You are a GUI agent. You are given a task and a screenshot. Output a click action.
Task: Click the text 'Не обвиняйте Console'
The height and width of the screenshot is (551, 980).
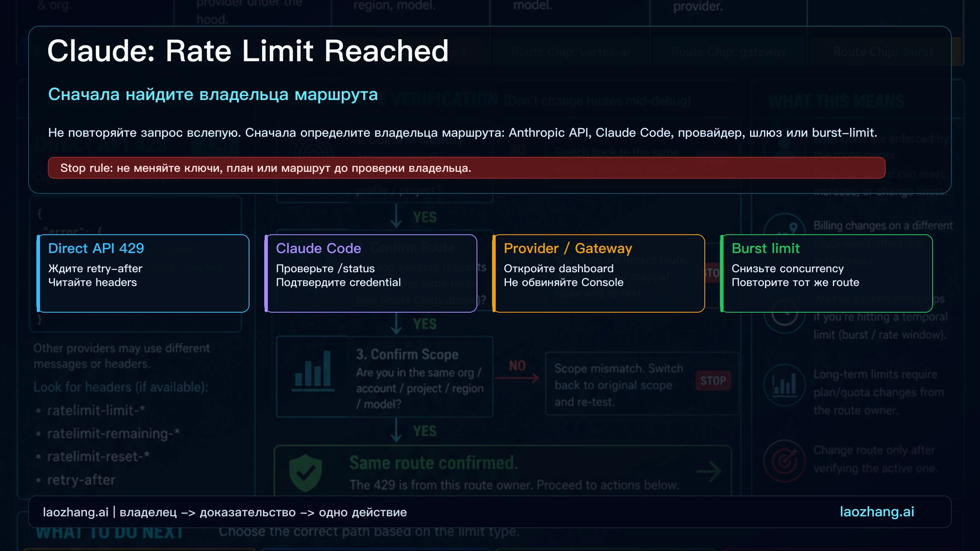[563, 282]
